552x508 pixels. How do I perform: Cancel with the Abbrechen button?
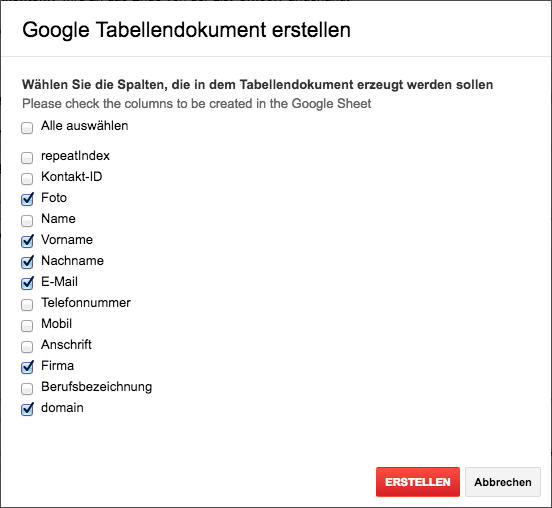503,482
